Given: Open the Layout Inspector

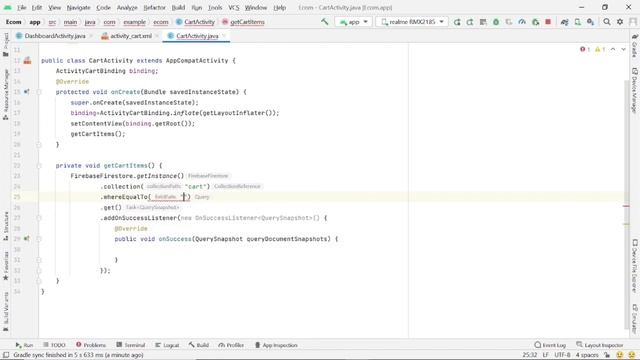Looking at the screenshot, I should click(x=600, y=345).
